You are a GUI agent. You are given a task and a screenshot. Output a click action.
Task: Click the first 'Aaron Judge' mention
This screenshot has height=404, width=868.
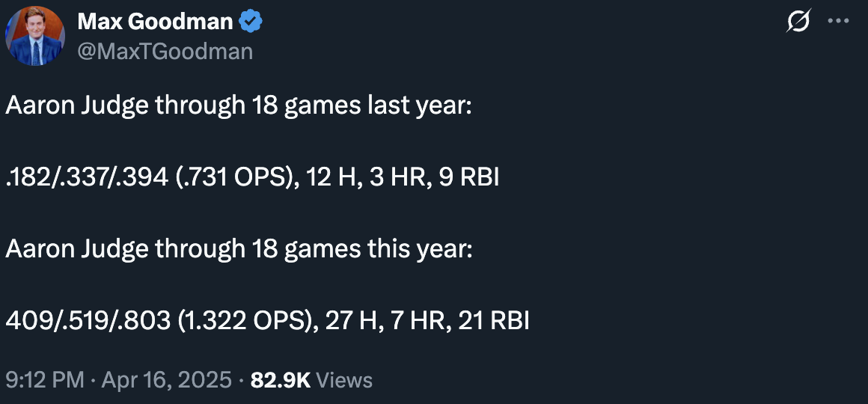[77, 106]
